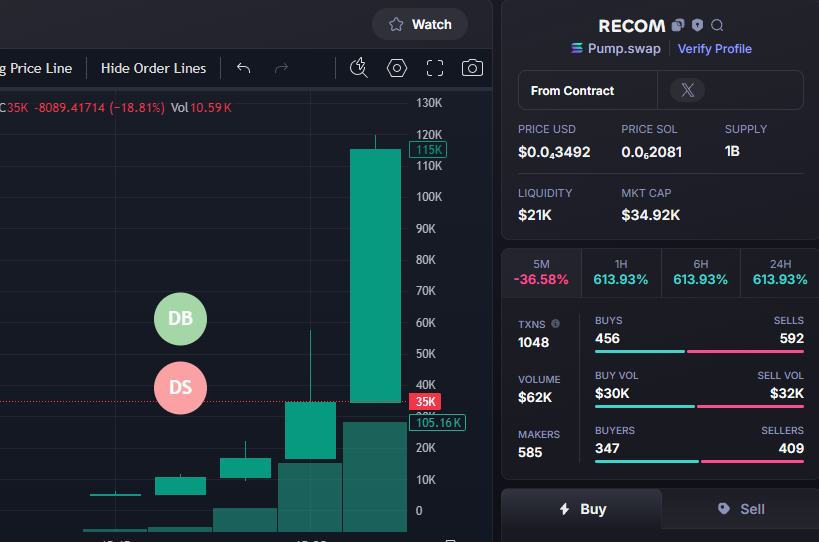Click the $62K volume value
819x542 pixels.
[535, 397]
